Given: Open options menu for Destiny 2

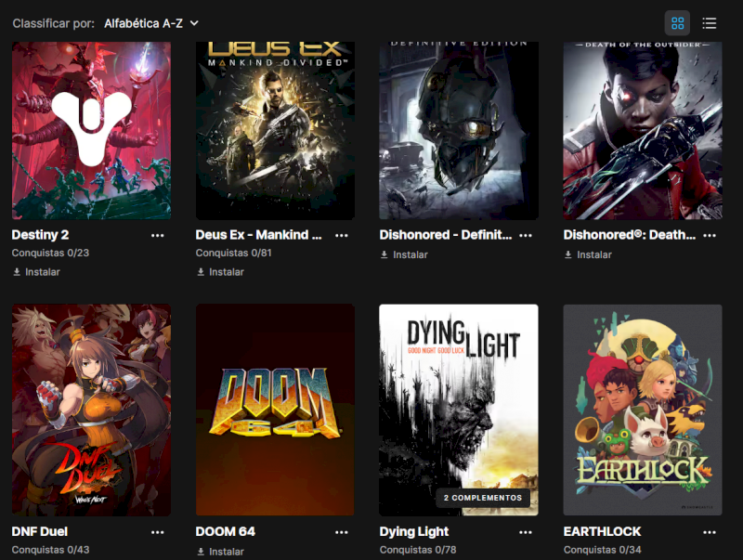Looking at the screenshot, I should pos(157,235).
